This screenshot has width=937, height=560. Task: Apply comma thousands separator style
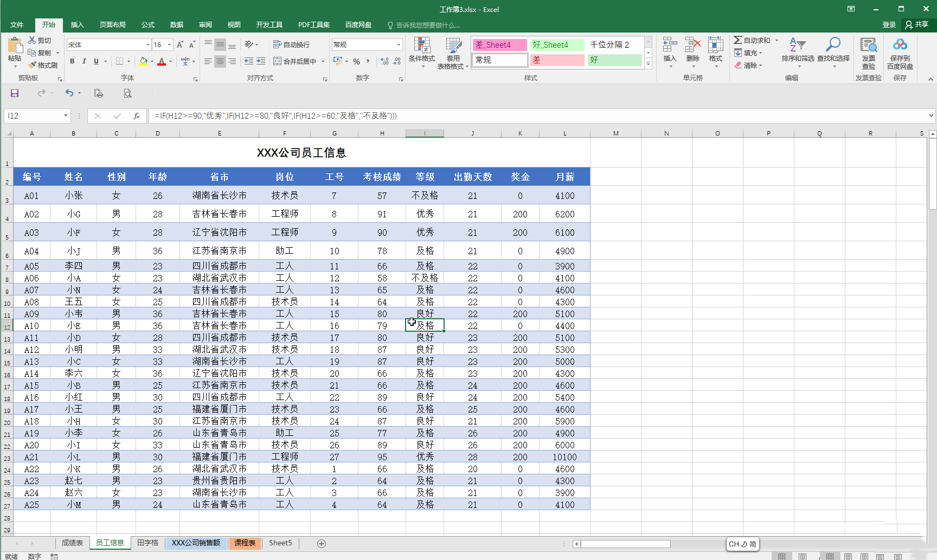click(x=368, y=61)
